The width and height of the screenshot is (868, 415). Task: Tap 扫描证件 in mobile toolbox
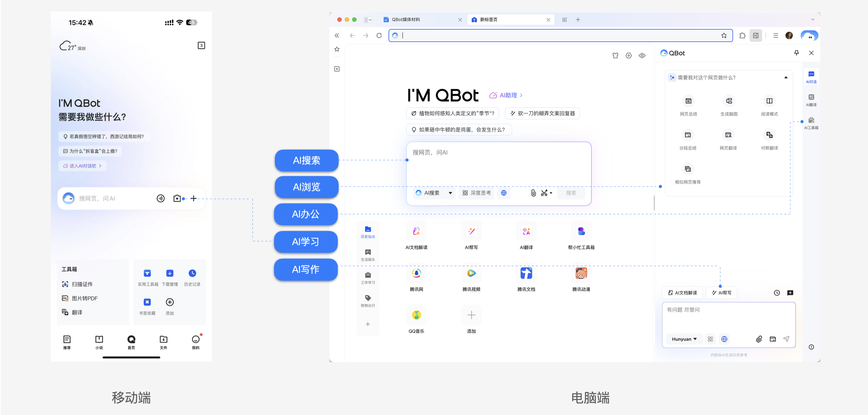click(x=77, y=284)
